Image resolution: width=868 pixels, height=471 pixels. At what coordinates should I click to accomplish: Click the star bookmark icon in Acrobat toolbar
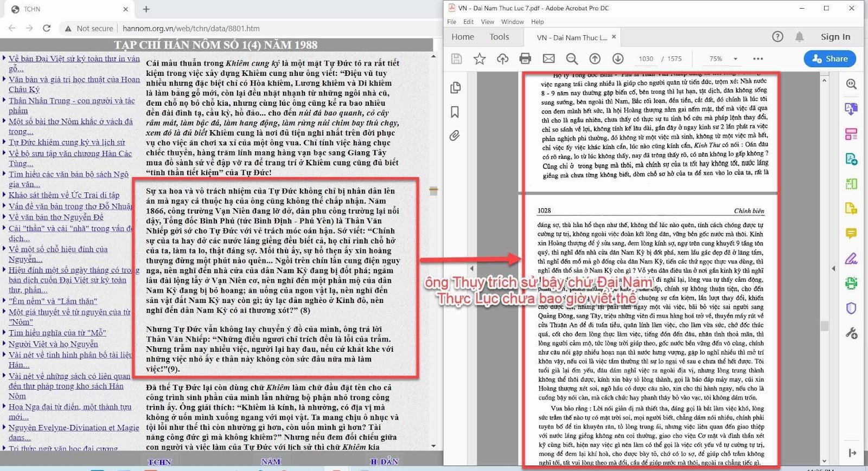(x=480, y=59)
